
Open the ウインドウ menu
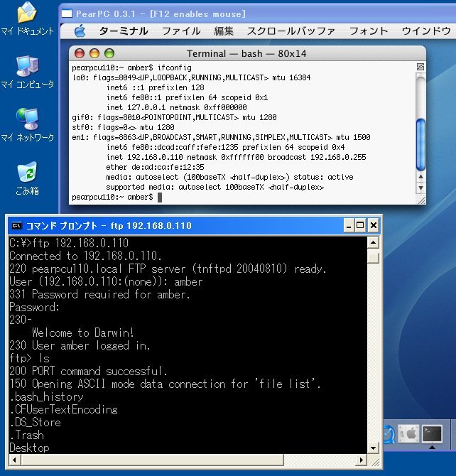[426, 31]
